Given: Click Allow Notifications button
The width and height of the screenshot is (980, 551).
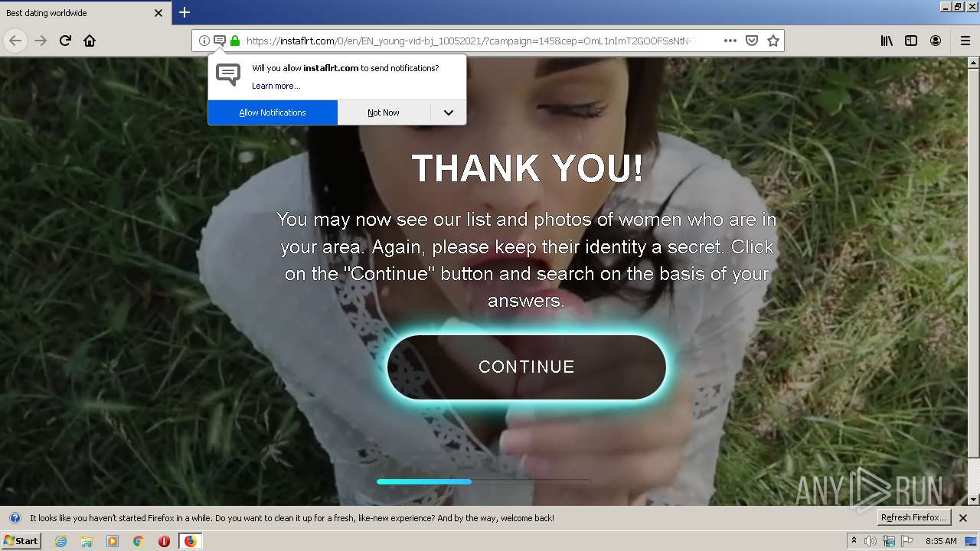Looking at the screenshot, I should tap(273, 112).
